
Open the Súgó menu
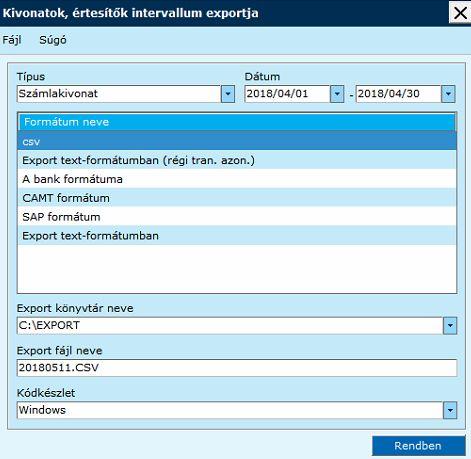pos(53,40)
